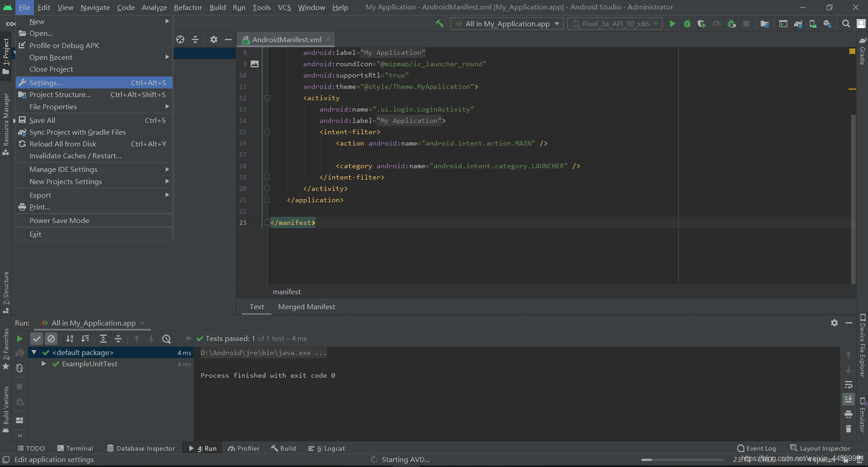Open Run panel settings gear

pos(834,323)
